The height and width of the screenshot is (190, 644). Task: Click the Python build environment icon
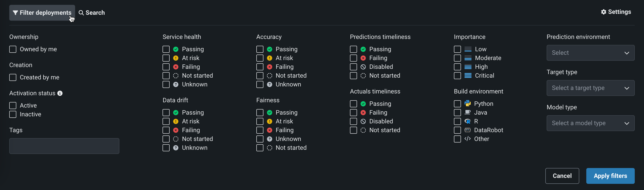pos(467,103)
